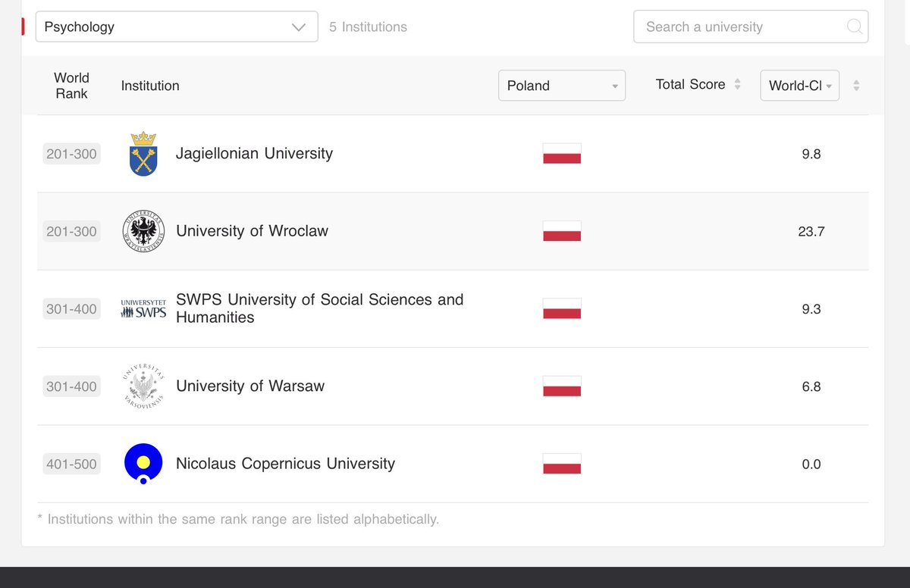This screenshot has height=588, width=910.
Task: Click the Jagiellonian University crest logo
Action: click(143, 154)
